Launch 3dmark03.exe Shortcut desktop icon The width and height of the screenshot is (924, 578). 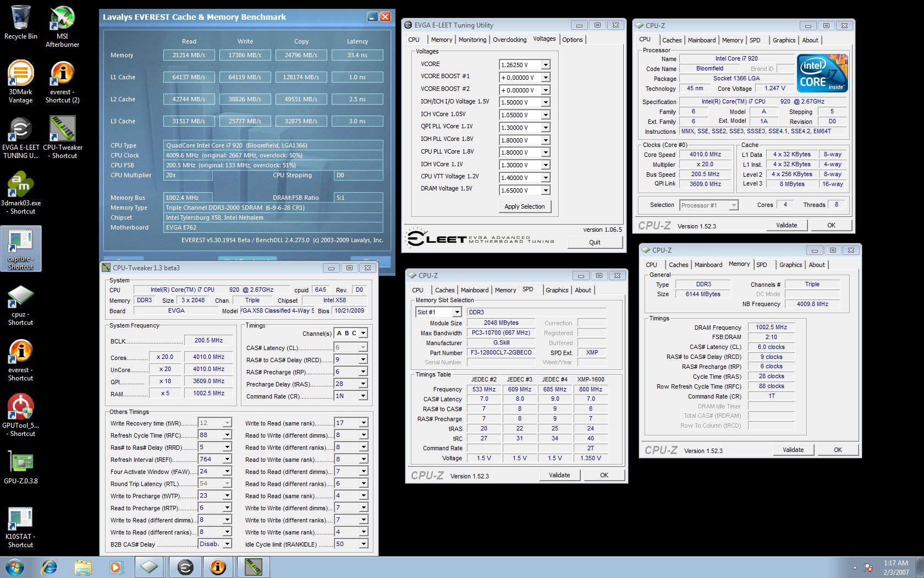point(21,193)
